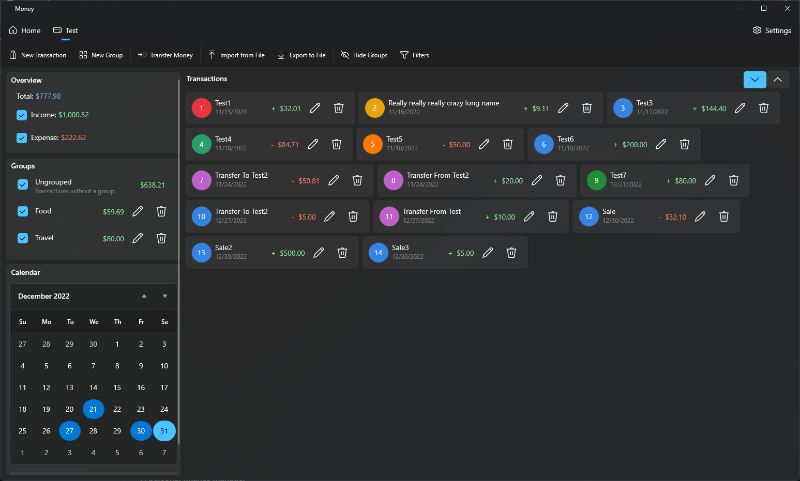This screenshot has width=800, height=481.
Task: Delete the Test3 transaction
Action: pos(763,108)
